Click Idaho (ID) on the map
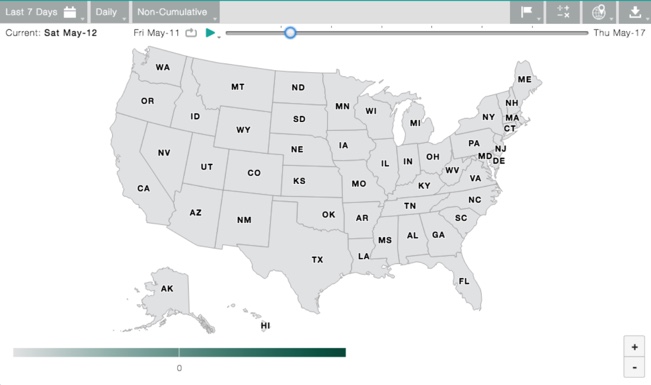 [195, 116]
